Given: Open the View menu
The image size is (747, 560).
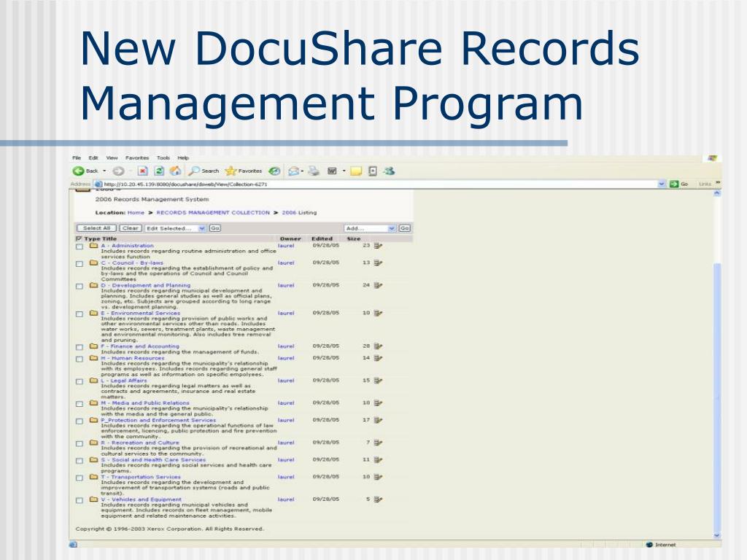Looking at the screenshot, I should tap(112, 157).
